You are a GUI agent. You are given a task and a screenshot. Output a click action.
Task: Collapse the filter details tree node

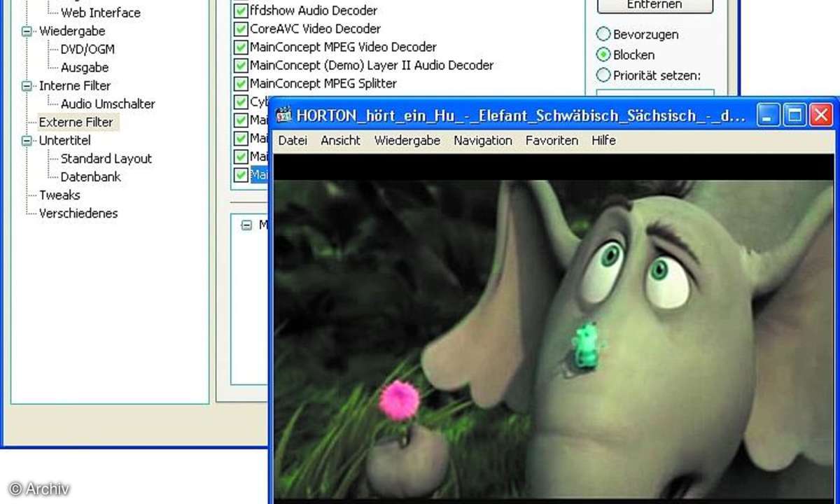click(246, 225)
